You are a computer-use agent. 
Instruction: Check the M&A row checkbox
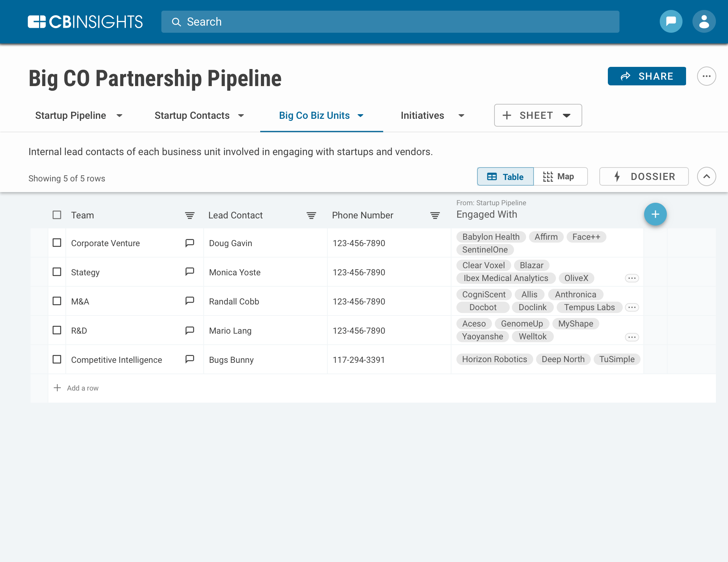tap(57, 301)
